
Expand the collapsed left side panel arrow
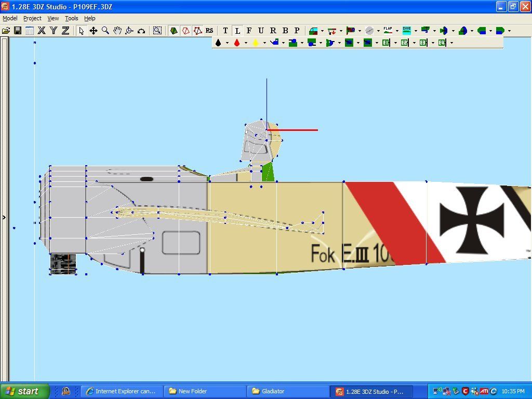click(x=4, y=218)
